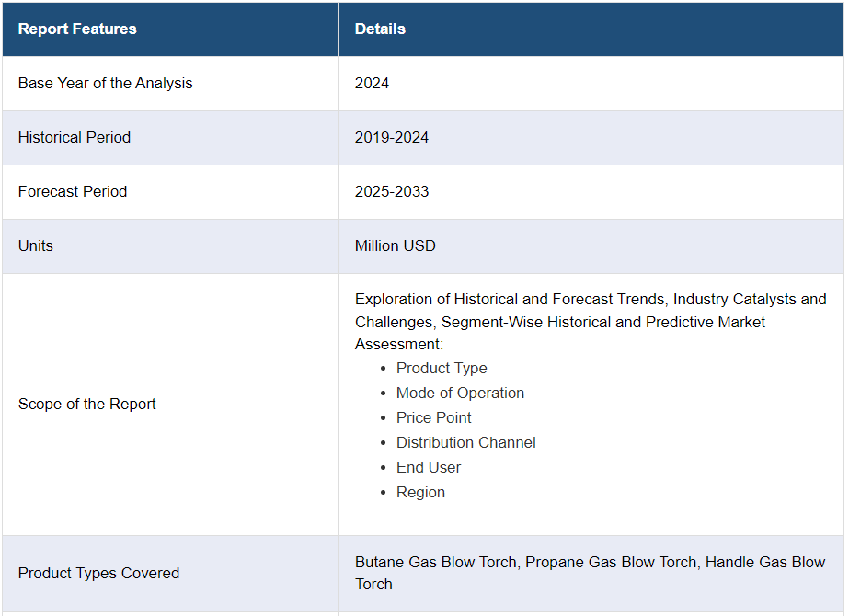Click the Distribution Channel bullet item
849x616 pixels.
466,442
